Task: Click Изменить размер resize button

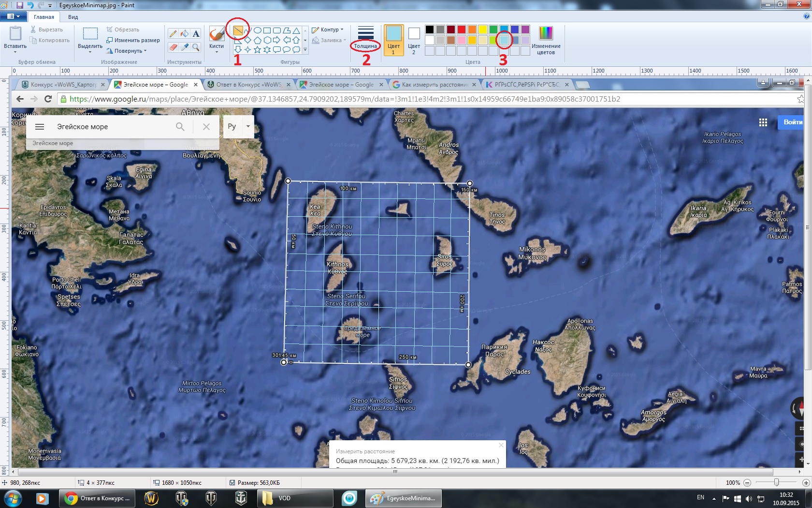Action: [133, 40]
